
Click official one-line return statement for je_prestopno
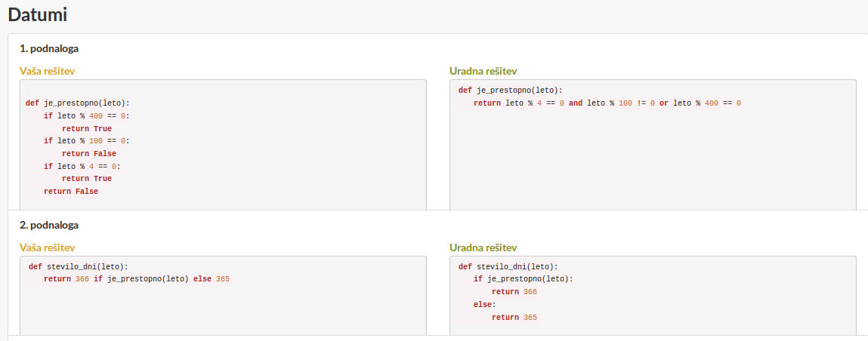tap(607, 103)
